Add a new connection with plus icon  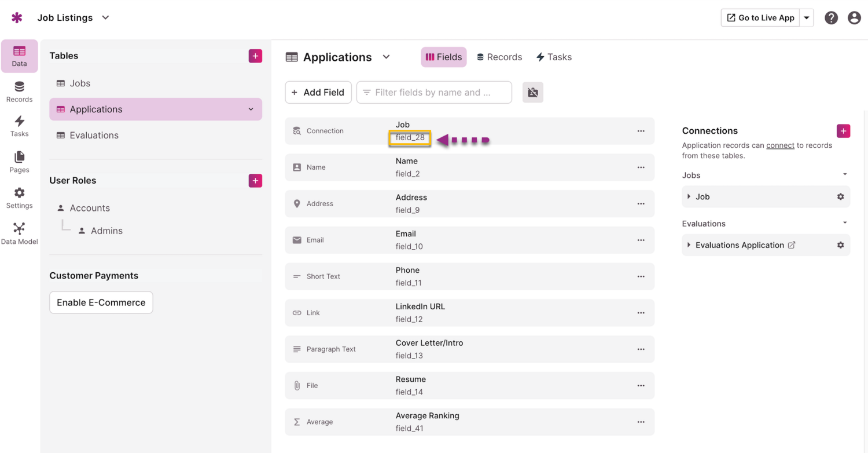[843, 131]
